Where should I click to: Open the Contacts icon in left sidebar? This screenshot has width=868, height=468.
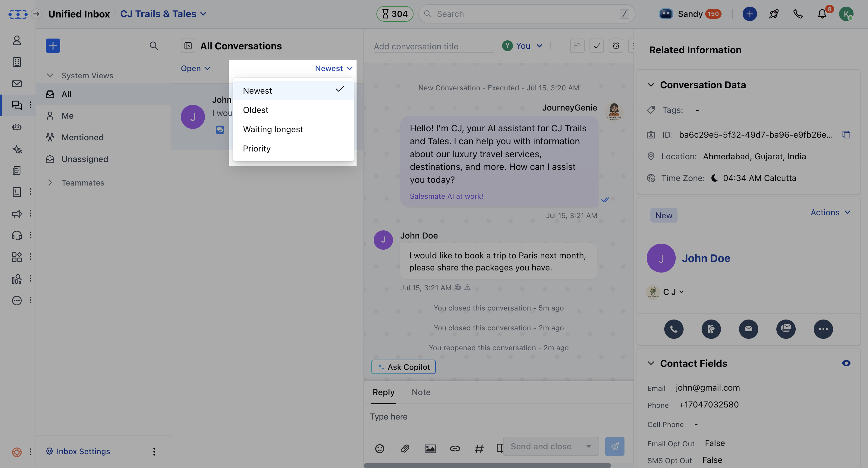[x=17, y=40]
